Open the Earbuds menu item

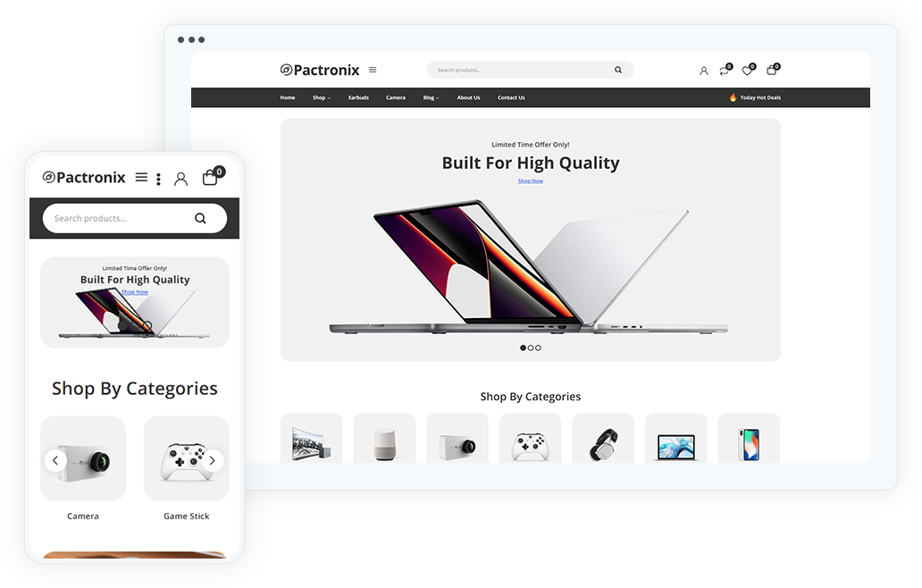click(358, 97)
